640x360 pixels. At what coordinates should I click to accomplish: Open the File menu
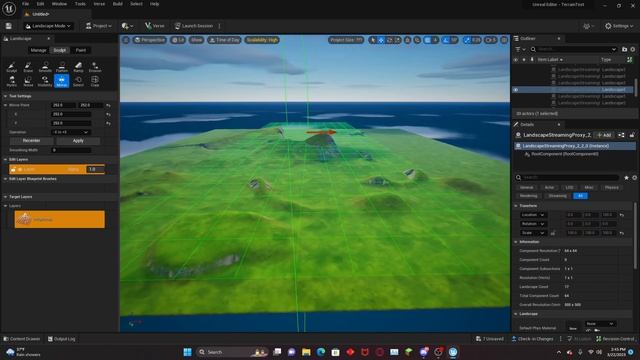click(25, 4)
